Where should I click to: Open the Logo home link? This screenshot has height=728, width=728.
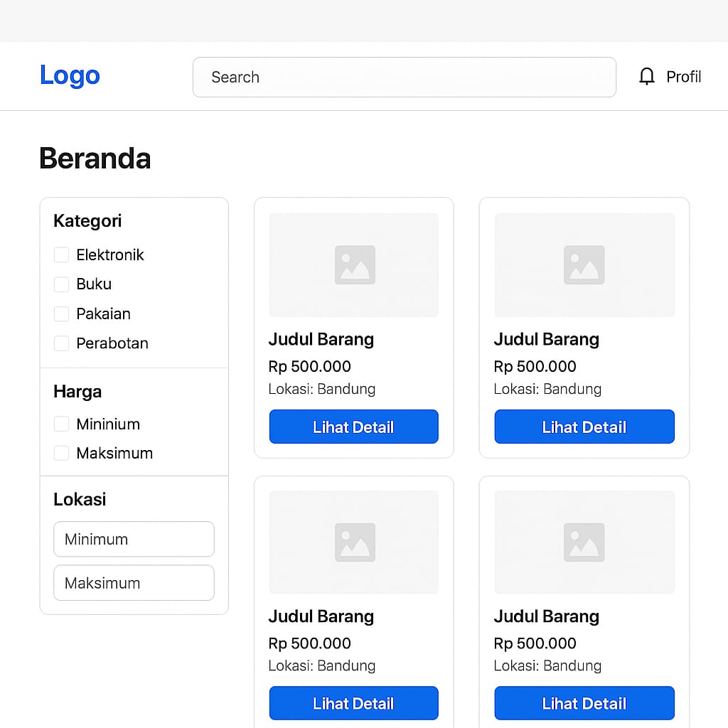(x=70, y=75)
